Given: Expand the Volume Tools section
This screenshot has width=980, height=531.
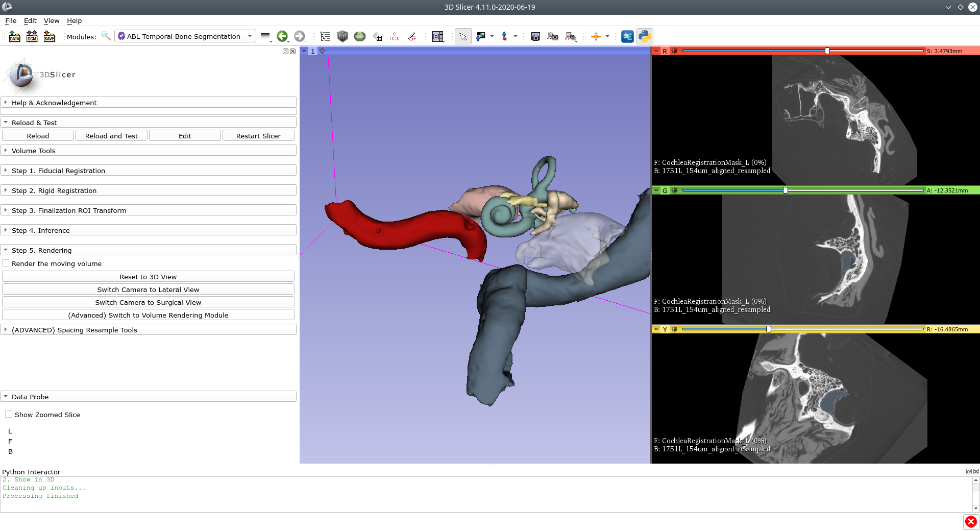Looking at the screenshot, I should pyautogui.click(x=149, y=151).
